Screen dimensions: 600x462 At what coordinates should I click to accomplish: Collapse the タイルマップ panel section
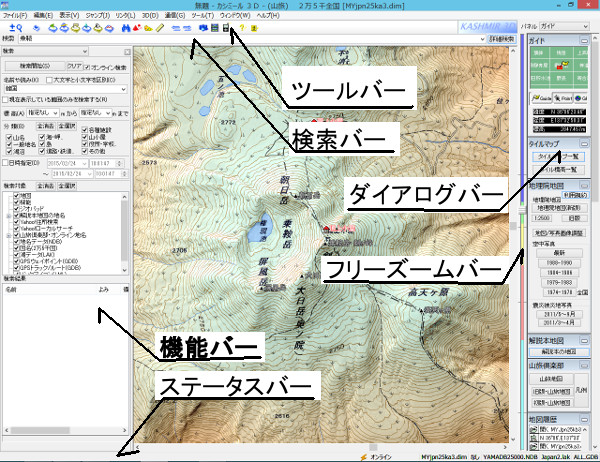[x=583, y=145]
